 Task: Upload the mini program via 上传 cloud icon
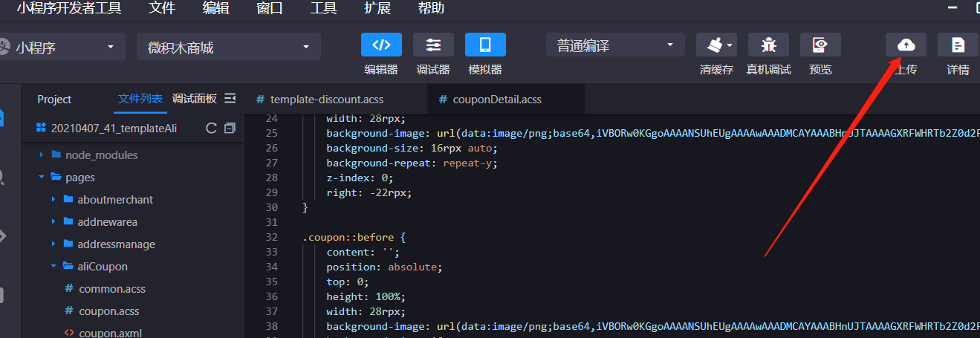tap(906, 45)
